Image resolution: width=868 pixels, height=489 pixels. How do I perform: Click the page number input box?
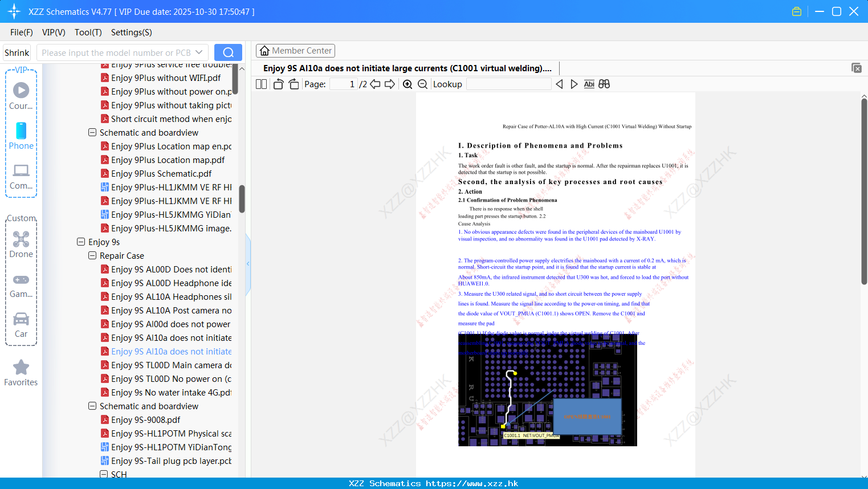tap(344, 84)
